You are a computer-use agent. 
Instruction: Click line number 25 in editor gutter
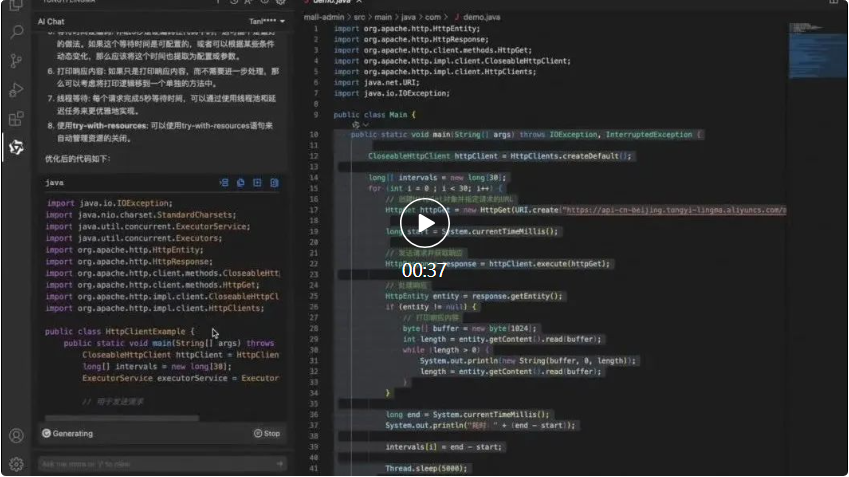(314, 296)
